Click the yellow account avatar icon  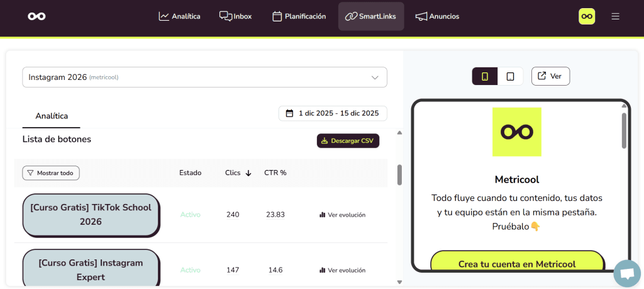[586, 16]
